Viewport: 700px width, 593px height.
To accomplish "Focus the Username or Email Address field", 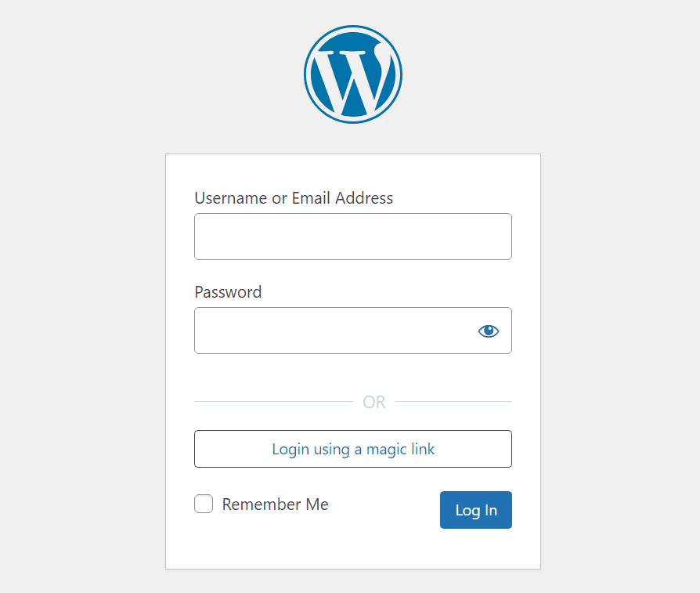I will pos(352,237).
